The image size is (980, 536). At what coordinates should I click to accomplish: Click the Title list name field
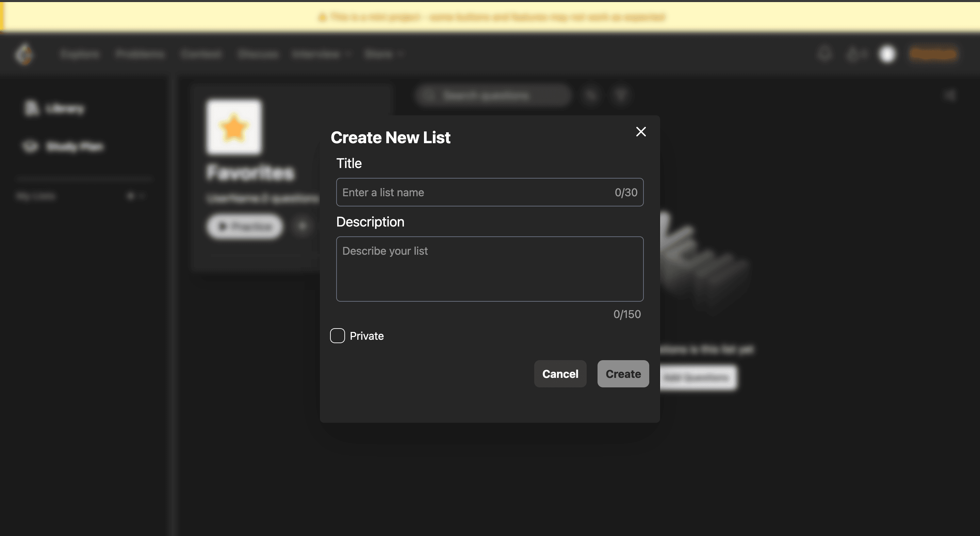pyautogui.click(x=490, y=192)
